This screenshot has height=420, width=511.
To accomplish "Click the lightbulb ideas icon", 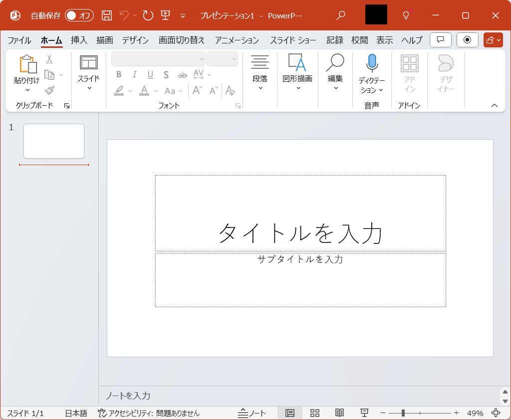I will (406, 15).
